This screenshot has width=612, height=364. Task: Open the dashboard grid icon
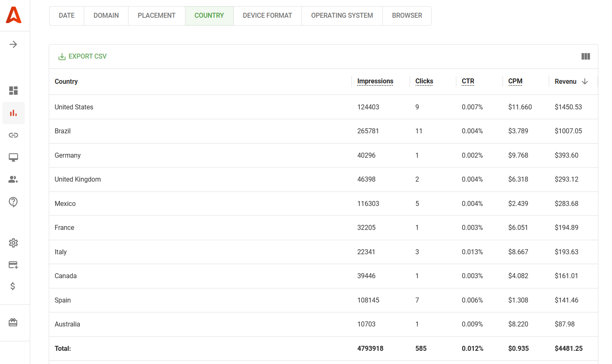pyautogui.click(x=13, y=90)
